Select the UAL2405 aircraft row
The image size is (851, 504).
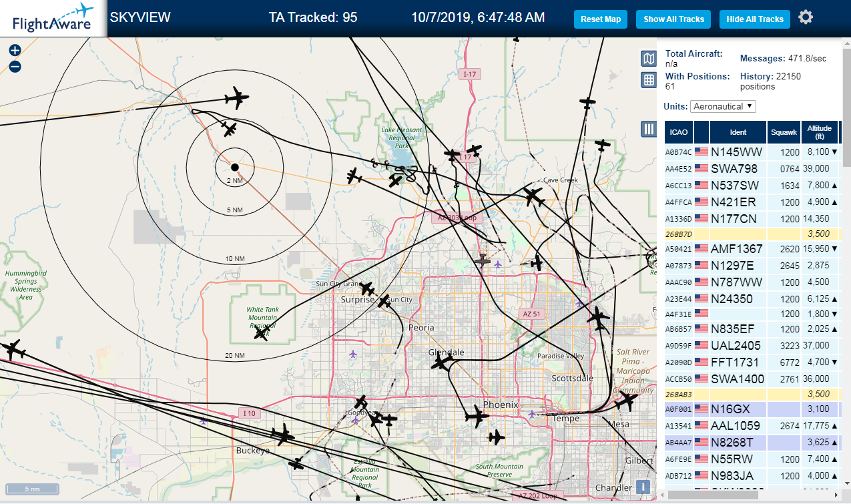(752, 345)
